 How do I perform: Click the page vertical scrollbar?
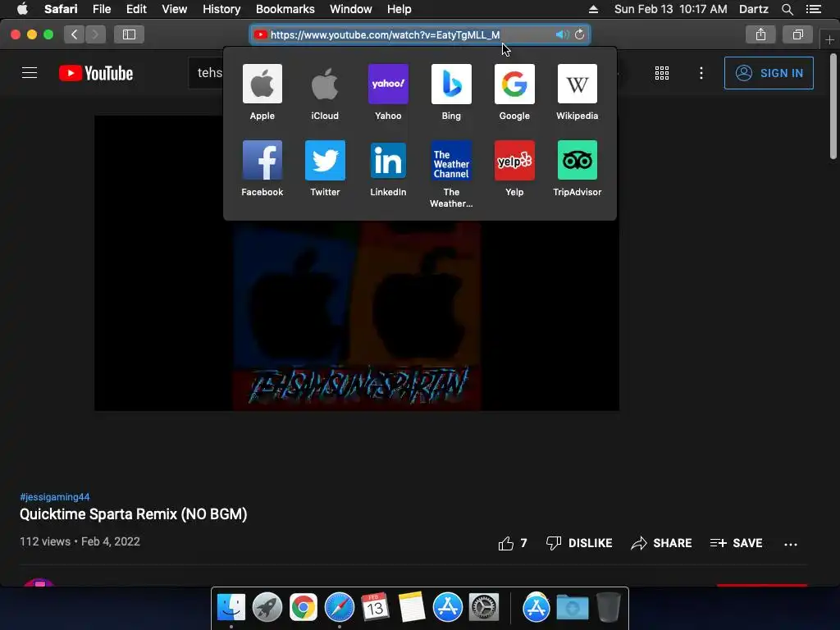[833, 106]
